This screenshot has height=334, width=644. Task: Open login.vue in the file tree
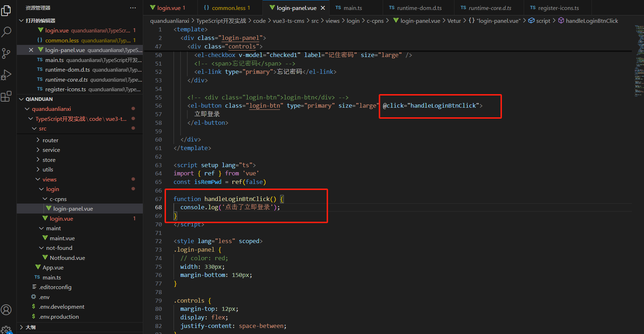[80, 219]
